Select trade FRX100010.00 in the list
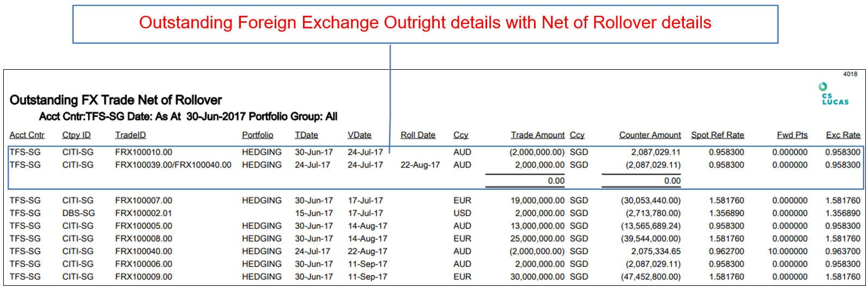 [435, 152]
